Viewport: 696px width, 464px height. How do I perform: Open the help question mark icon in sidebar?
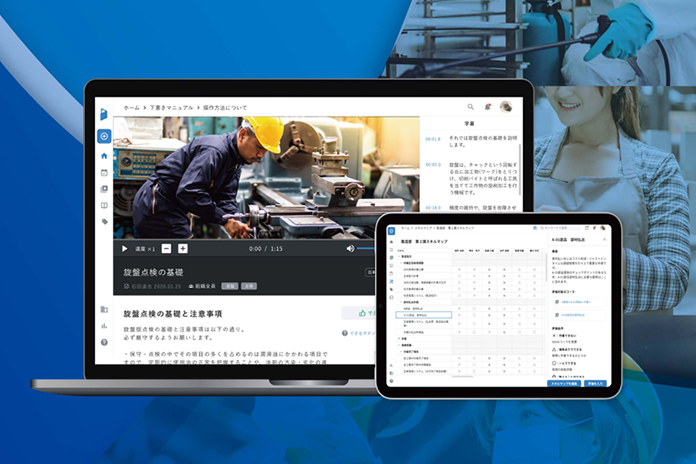point(104,342)
